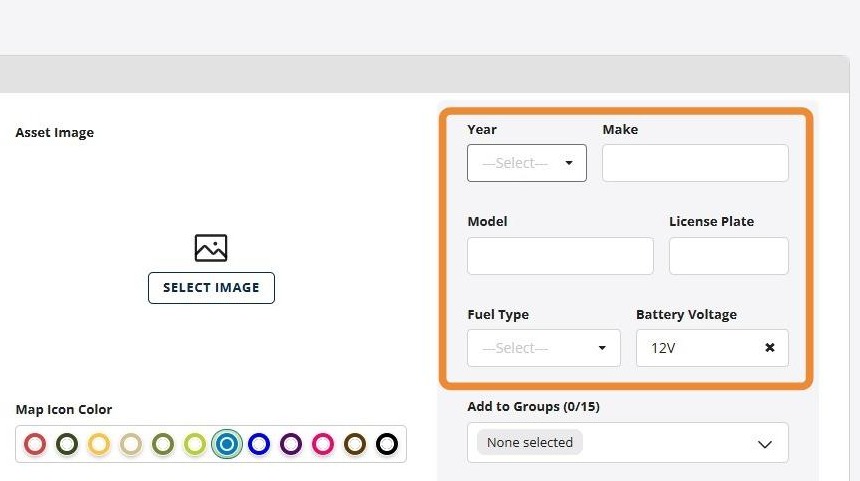Choose the selected light blue map icon color
The height and width of the screenshot is (481, 860).
click(227, 444)
